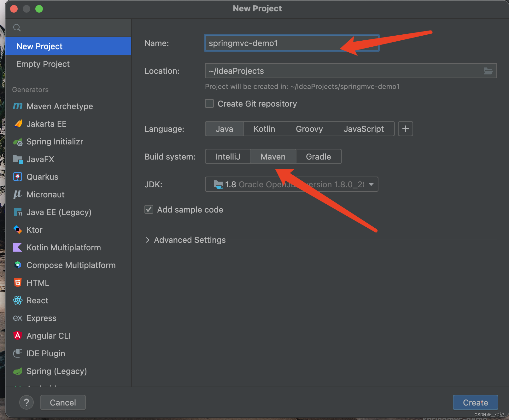The width and height of the screenshot is (509, 420).
Task: Select Groovy as the language
Action: coord(309,129)
